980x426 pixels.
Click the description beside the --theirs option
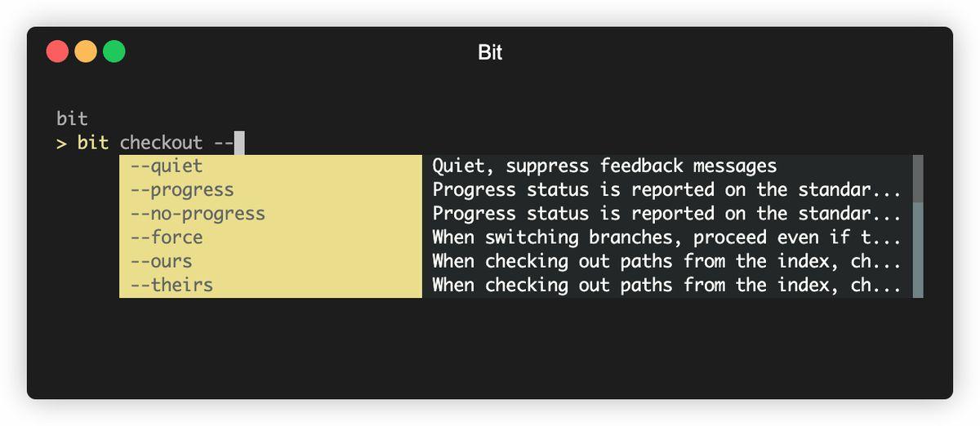[666, 285]
